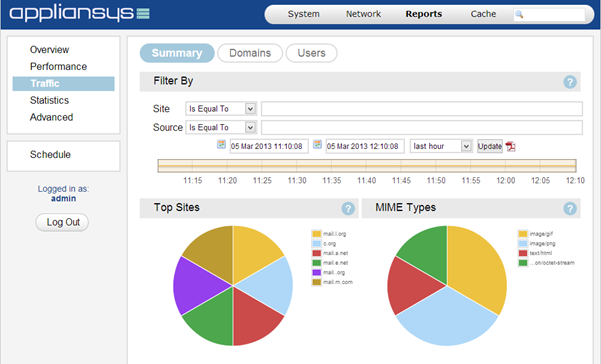Click the top search box

point(550,14)
